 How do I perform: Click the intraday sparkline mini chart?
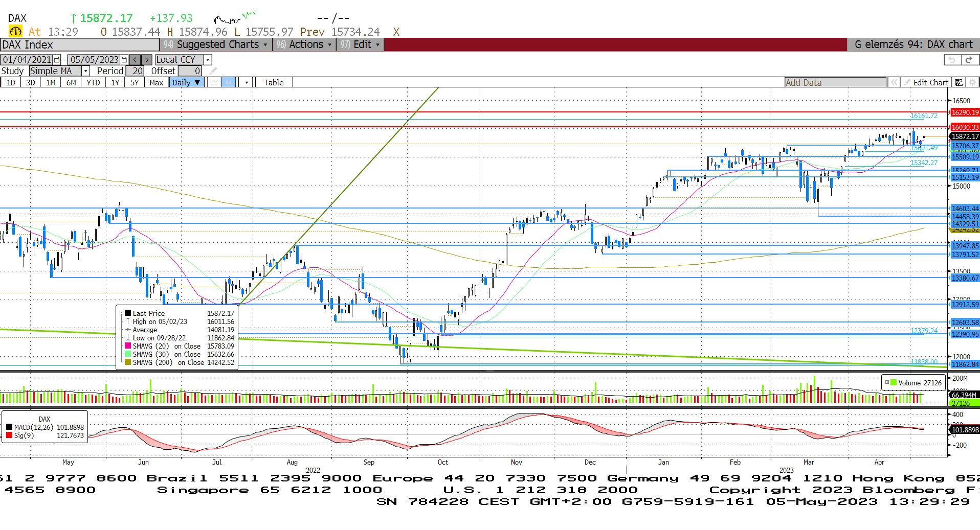(x=234, y=18)
